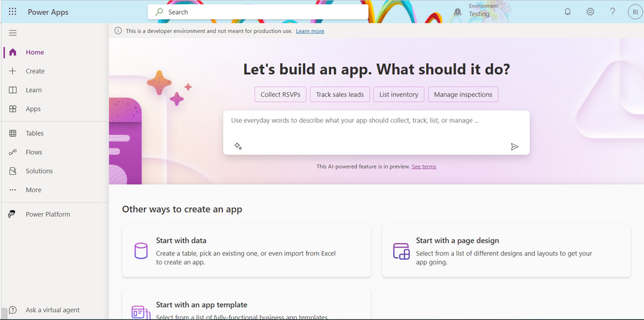Open the Start with a page design card

click(x=506, y=250)
